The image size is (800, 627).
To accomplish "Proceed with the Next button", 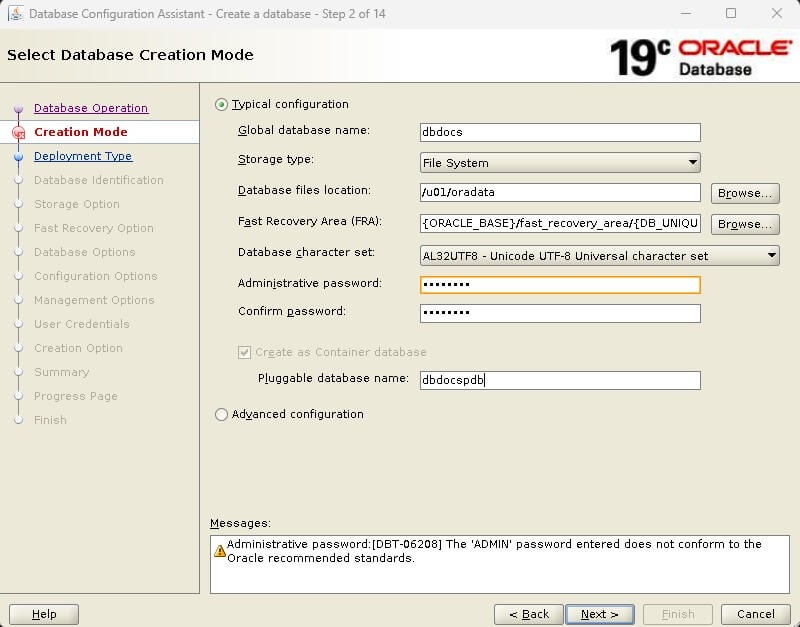I will 600,614.
